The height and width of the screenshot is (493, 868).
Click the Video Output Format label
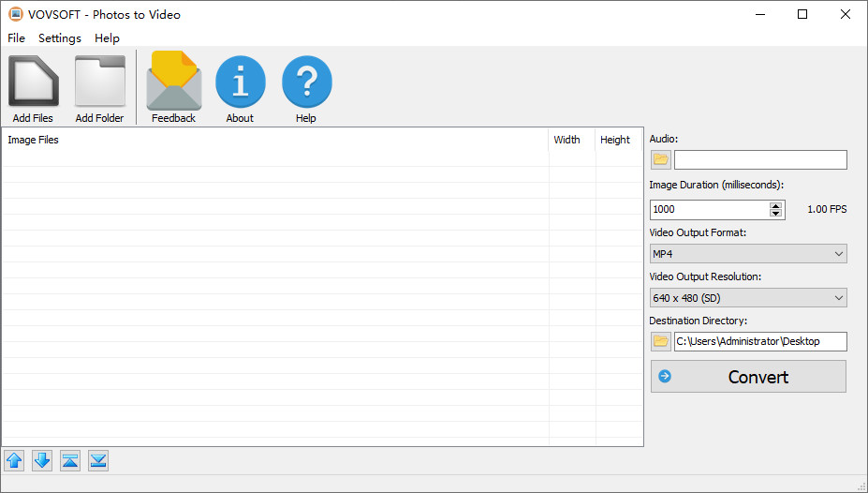click(x=698, y=232)
